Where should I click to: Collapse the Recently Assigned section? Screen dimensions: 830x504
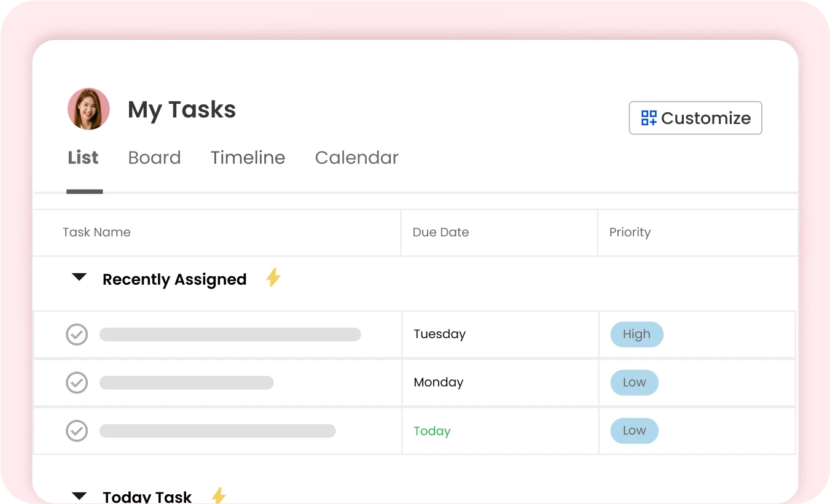coord(79,277)
